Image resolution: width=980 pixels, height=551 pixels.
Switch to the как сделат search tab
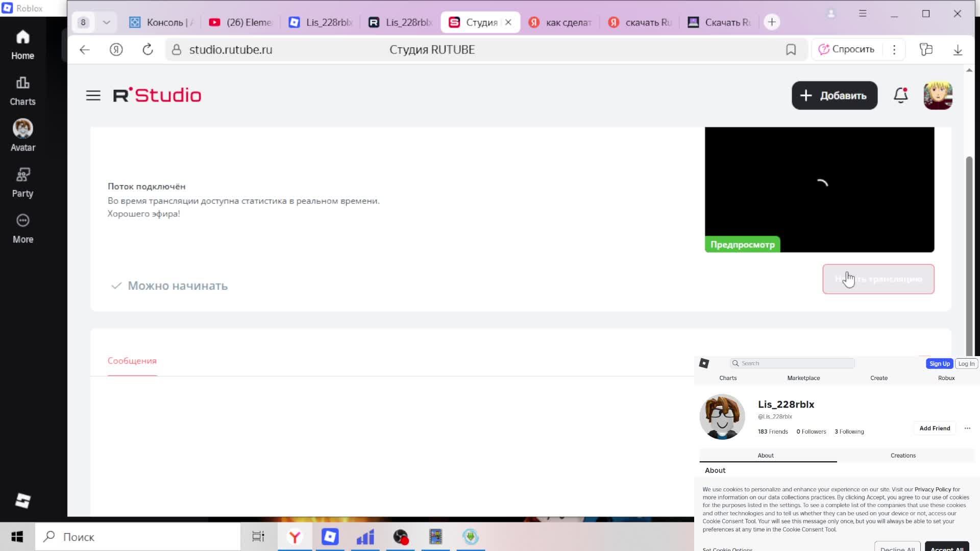560,22
